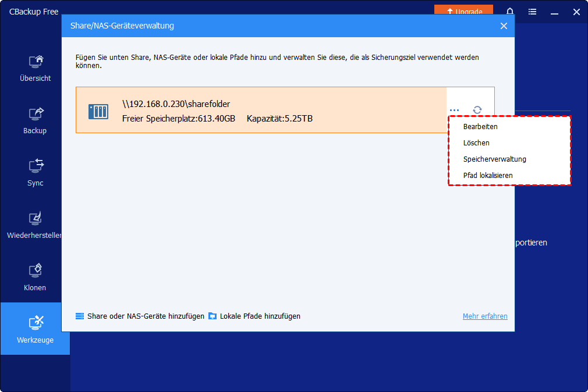Image resolution: width=588 pixels, height=392 pixels.
Task: Click the orange Upgrade button
Action: pyautogui.click(x=463, y=11)
